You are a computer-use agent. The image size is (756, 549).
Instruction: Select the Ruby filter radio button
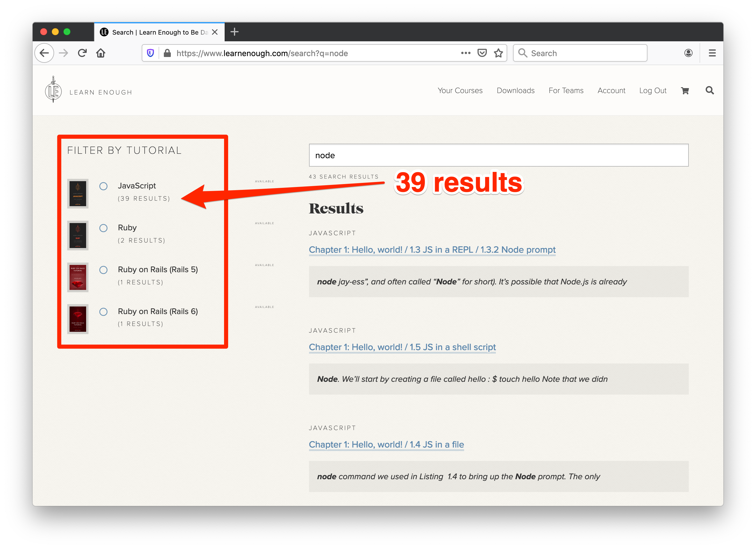[103, 228]
